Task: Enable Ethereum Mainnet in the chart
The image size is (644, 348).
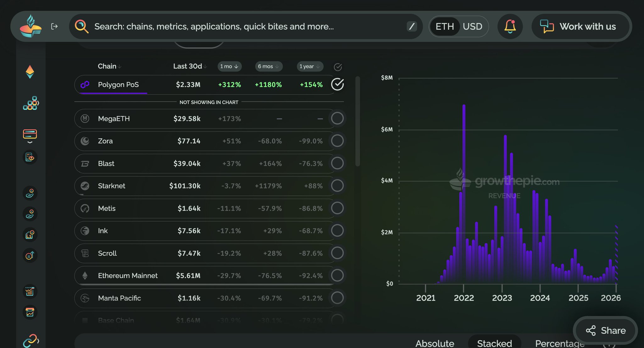Action: [337, 275]
